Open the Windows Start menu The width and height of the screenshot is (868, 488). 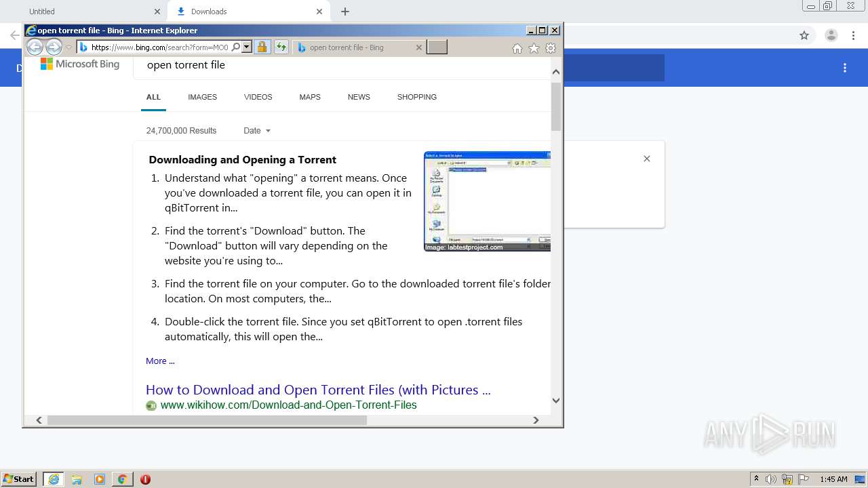tap(19, 479)
